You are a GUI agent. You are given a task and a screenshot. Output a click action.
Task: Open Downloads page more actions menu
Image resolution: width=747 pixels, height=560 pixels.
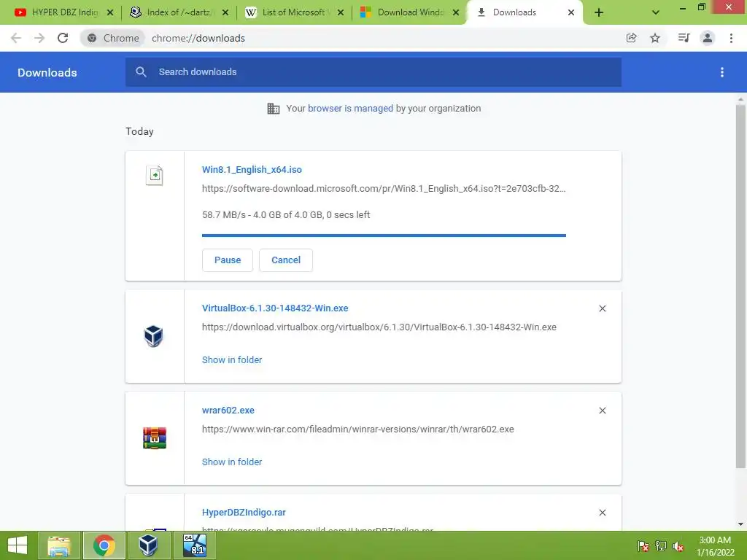click(722, 72)
